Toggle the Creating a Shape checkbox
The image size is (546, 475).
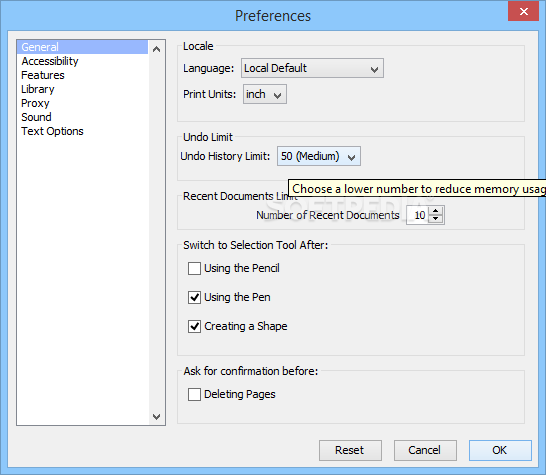[x=194, y=326]
